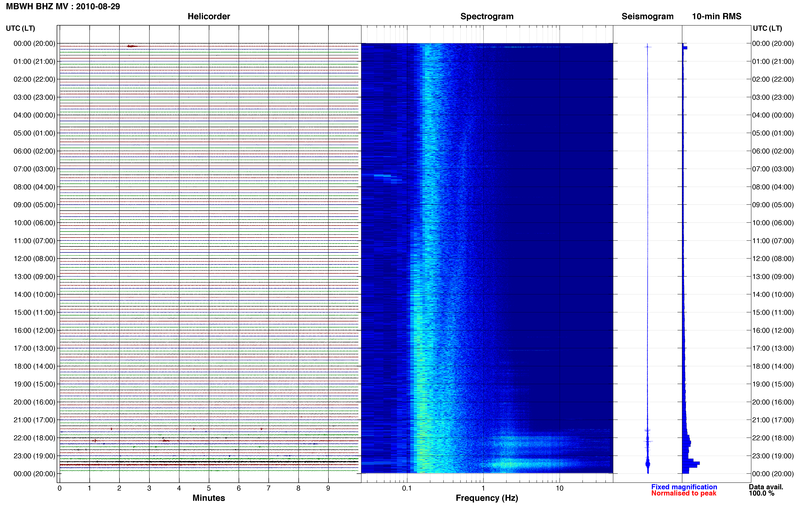Screen dimensions: 812x508
Task: Click the left '18:00 (14:00)' time label
Action: point(34,366)
